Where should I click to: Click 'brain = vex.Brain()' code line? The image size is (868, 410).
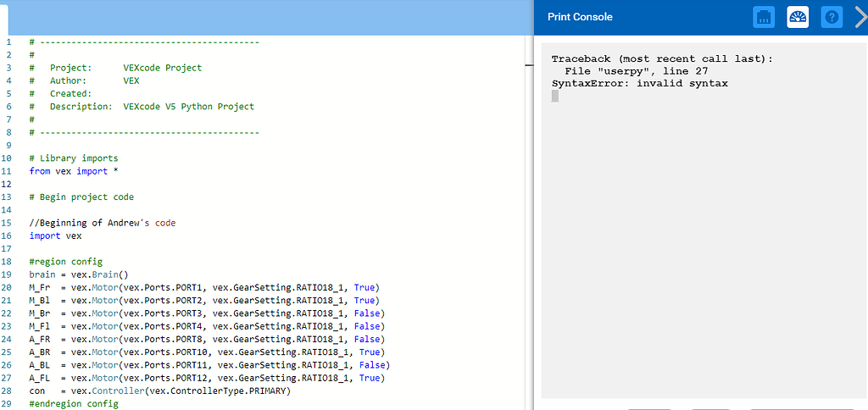(x=79, y=274)
